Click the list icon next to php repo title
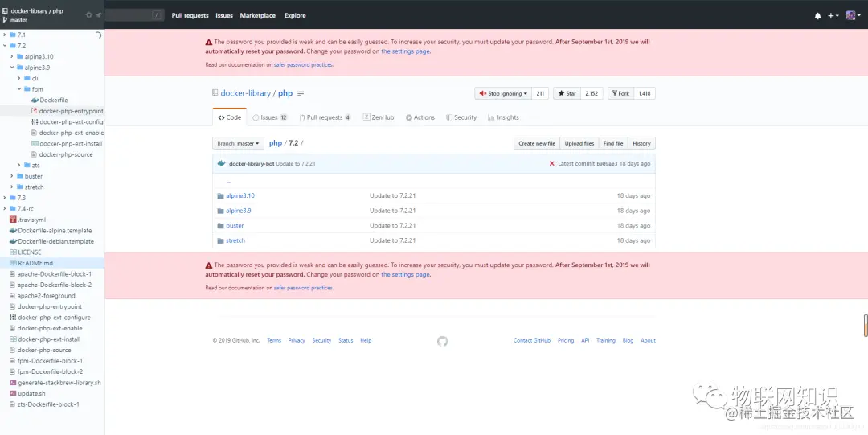The width and height of the screenshot is (868, 435). tap(301, 93)
